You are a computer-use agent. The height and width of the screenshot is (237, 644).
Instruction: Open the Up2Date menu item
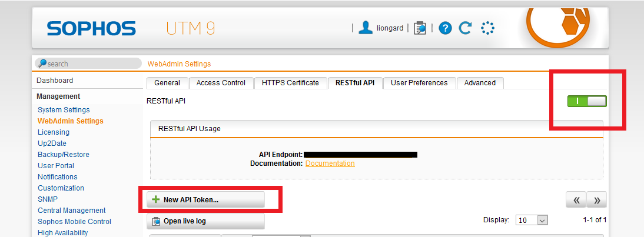[x=52, y=143]
